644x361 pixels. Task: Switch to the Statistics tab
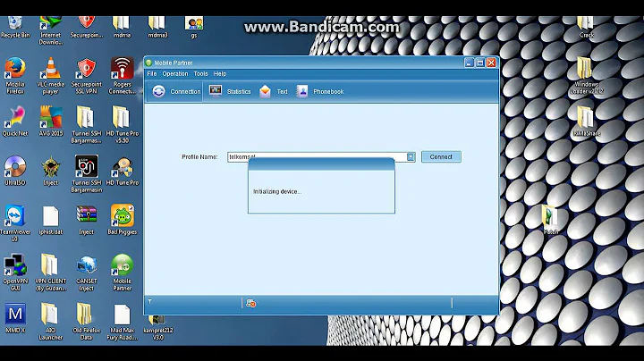point(230,91)
